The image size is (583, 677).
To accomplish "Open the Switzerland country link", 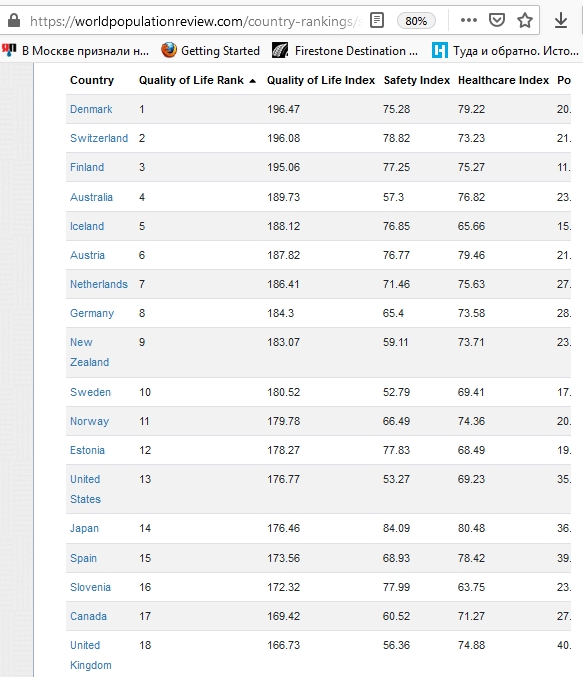I will tap(99, 138).
